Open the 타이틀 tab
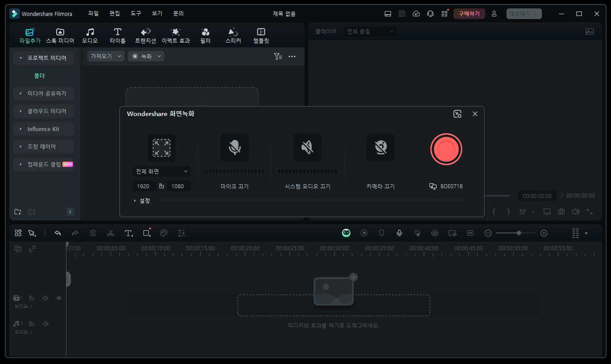This screenshot has width=611, height=364. pyautogui.click(x=118, y=36)
